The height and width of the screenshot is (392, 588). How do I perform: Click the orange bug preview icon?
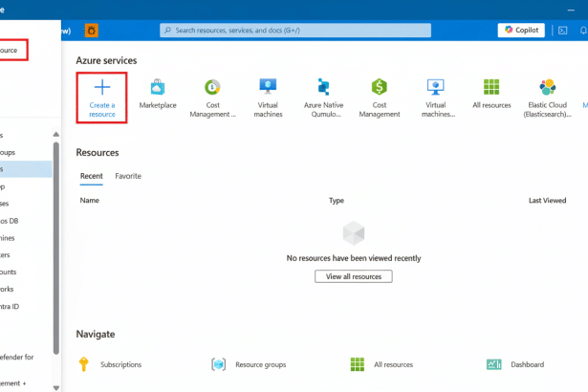[x=92, y=31]
